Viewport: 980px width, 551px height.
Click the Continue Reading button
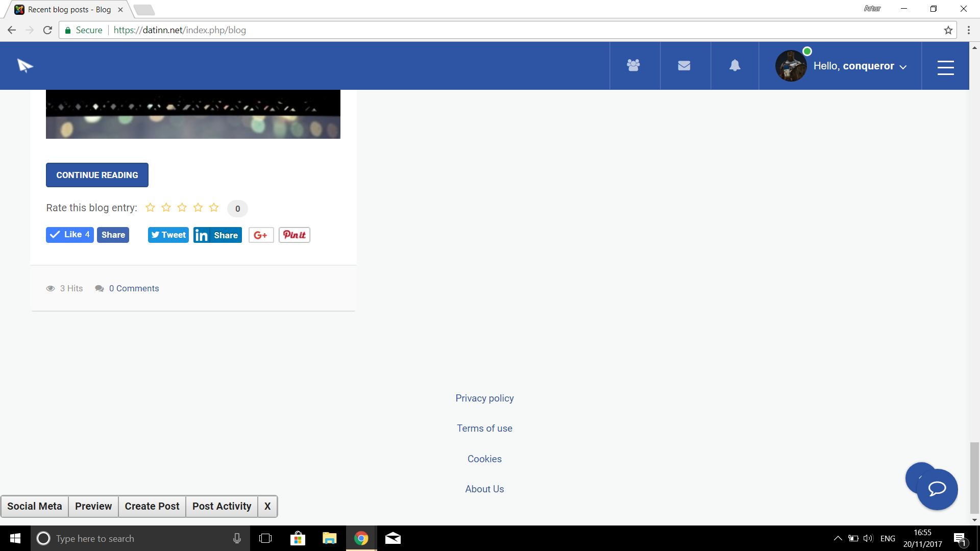point(97,175)
